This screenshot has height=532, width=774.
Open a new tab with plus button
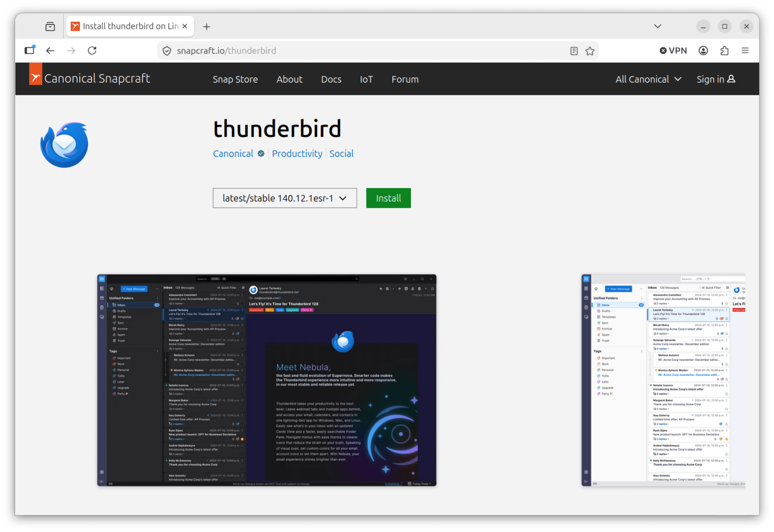click(x=207, y=27)
